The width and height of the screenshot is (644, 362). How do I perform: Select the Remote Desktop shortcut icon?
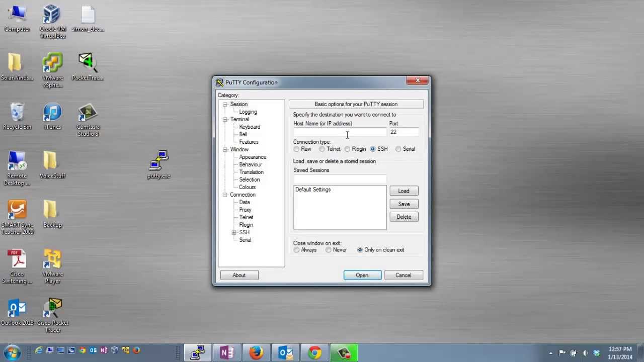coord(17,168)
